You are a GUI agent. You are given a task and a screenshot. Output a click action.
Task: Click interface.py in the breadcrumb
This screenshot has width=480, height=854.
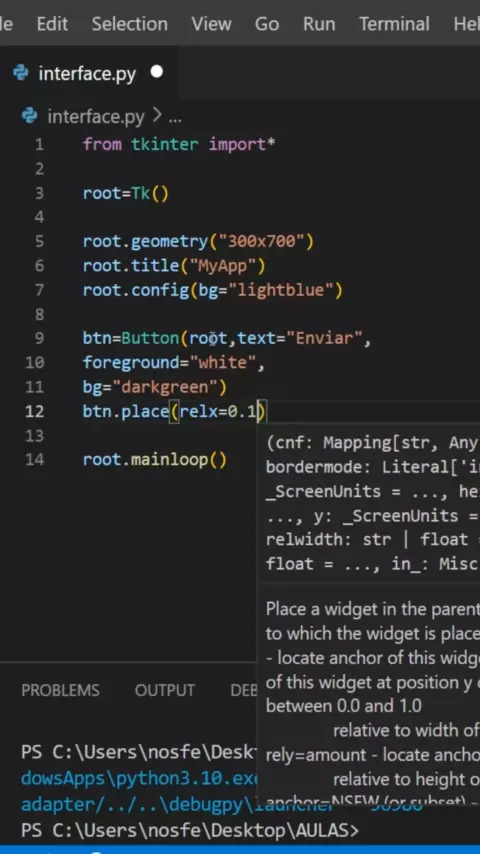click(x=96, y=117)
